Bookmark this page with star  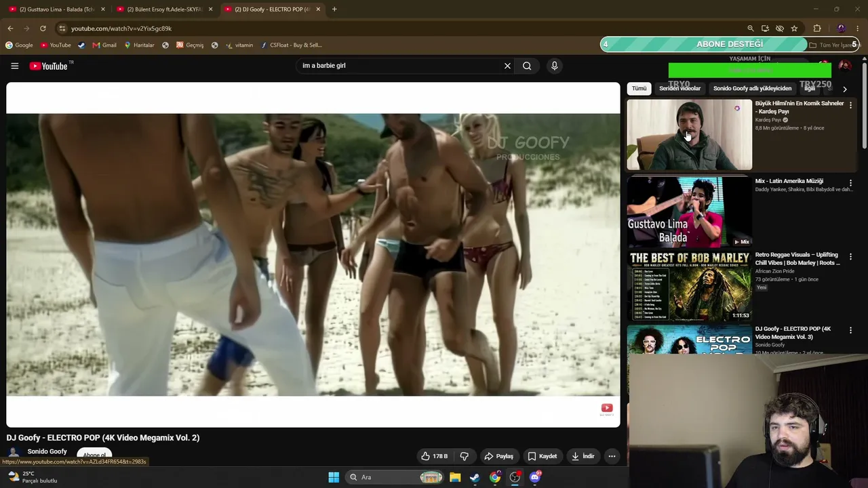point(794,28)
